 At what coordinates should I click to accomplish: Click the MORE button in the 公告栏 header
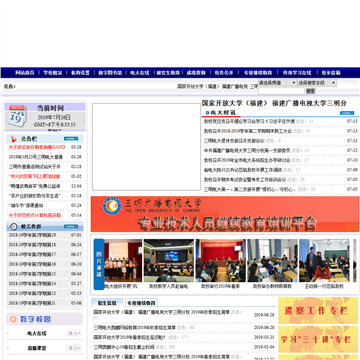pyautogui.click(x=71, y=139)
